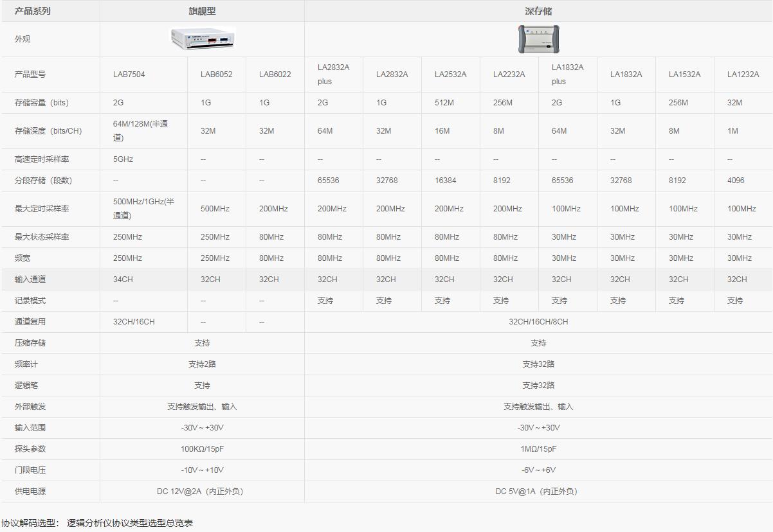
Task: Click the 产品系列 header label
Action: [x=32, y=11]
